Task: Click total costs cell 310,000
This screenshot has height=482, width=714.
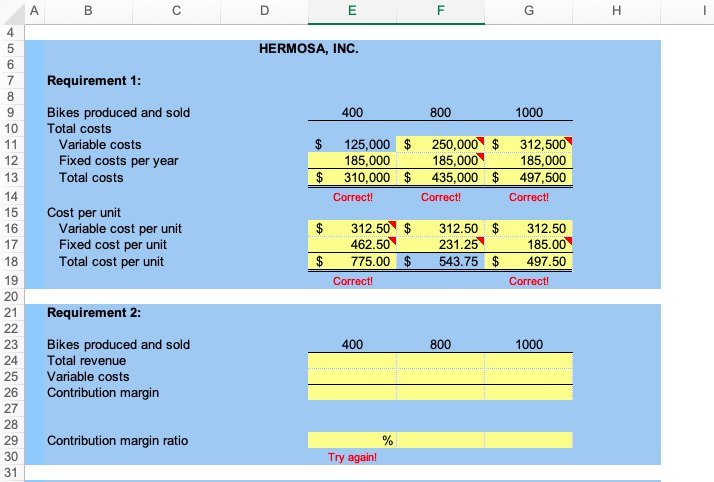Action: pos(352,178)
